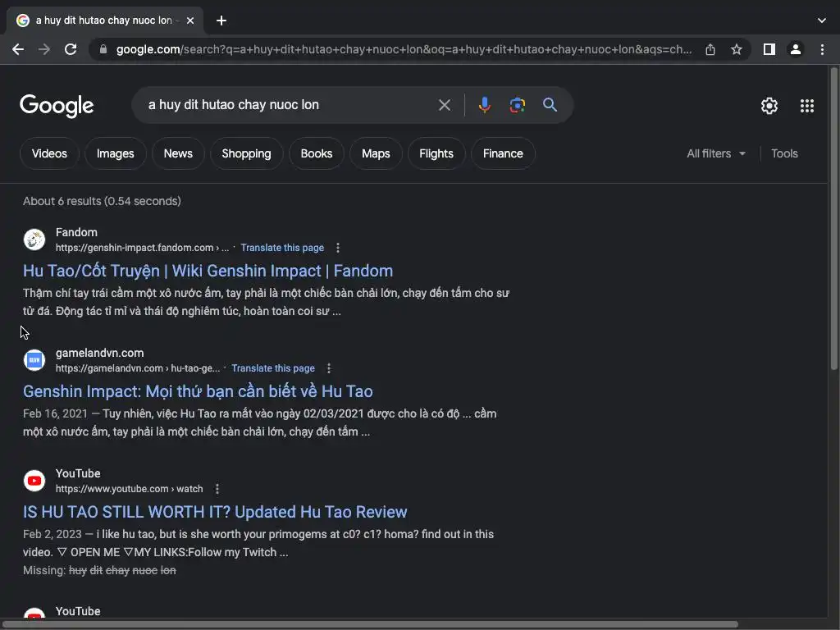Click the struck-through missing terms text

(122, 571)
